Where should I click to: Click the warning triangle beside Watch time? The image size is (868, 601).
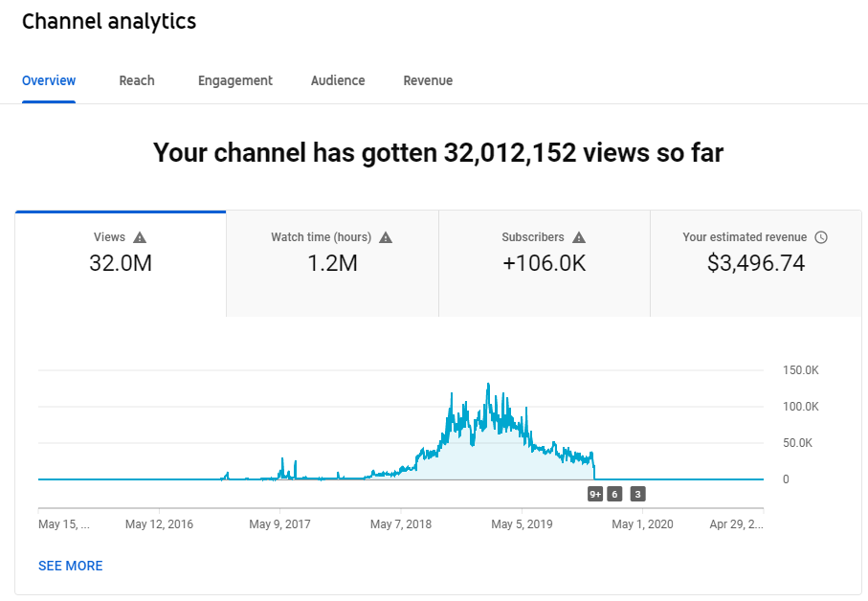point(386,237)
